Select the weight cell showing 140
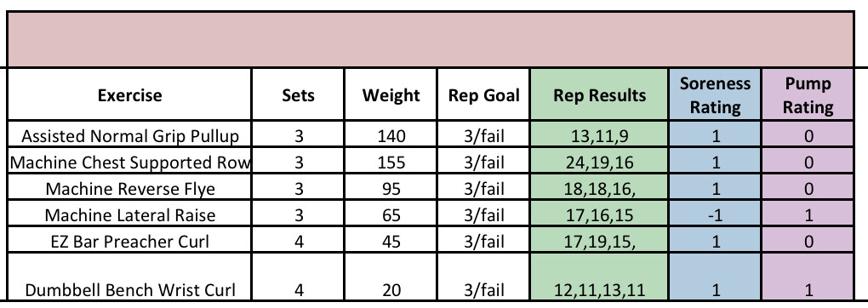Viewport: 868px width, 308px height. [391, 134]
